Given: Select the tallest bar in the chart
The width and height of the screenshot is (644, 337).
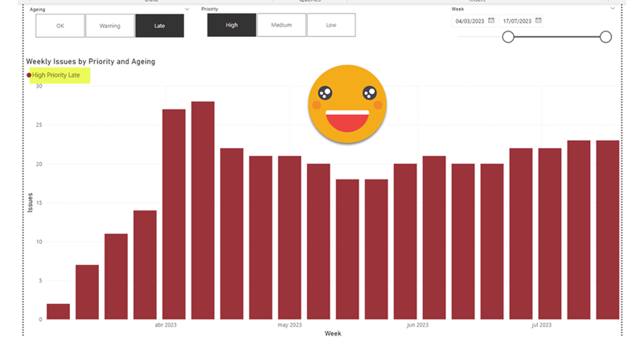Looking at the screenshot, I should (203, 209).
